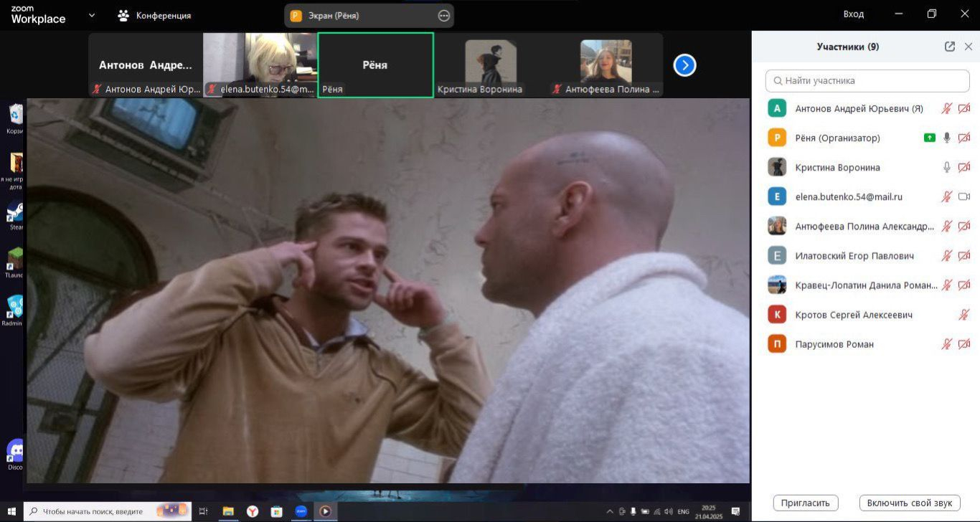The height and width of the screenshot is (522, 980).
Task: Open the Конференция menu
Action: pyautogui.click(x=154, y=15)
